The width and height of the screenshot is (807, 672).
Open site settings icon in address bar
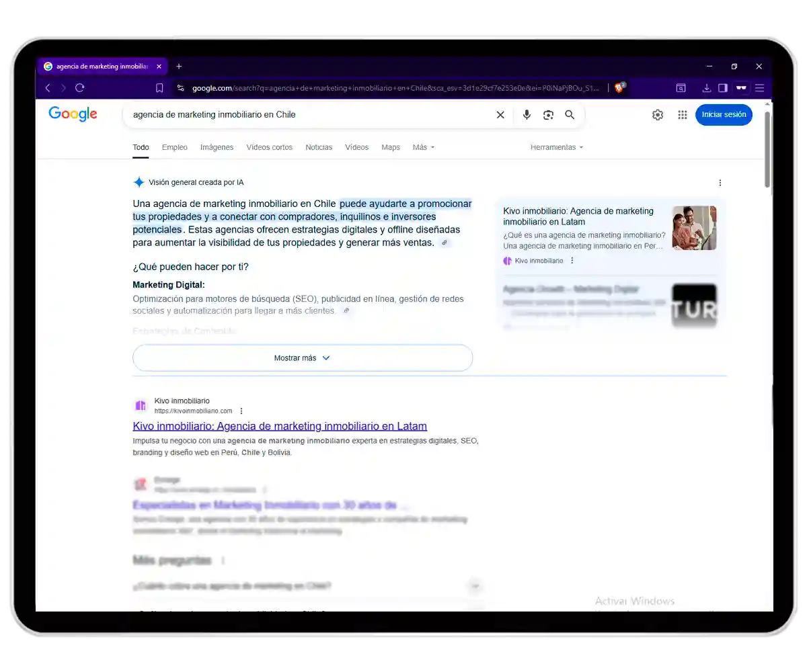click(180, 88)
